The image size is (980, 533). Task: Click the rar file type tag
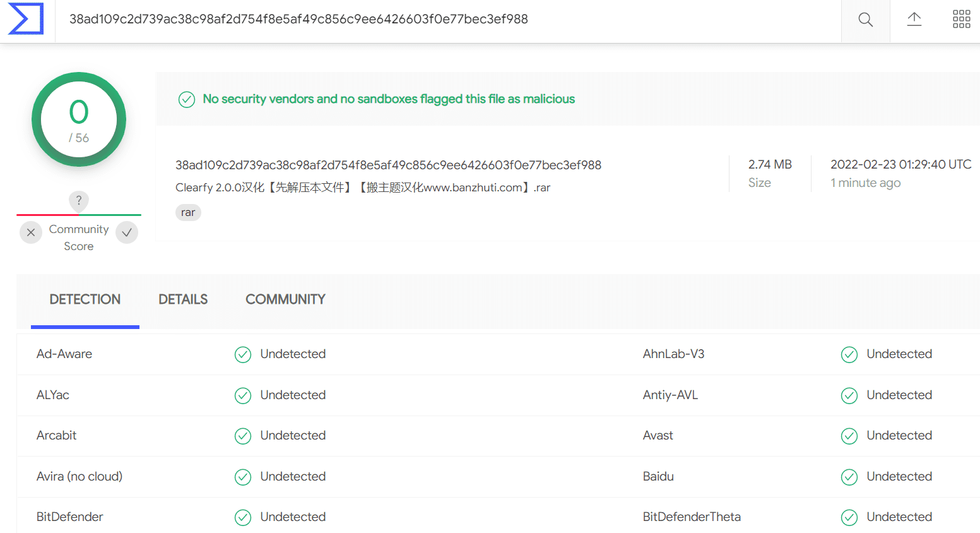[188, 212]
